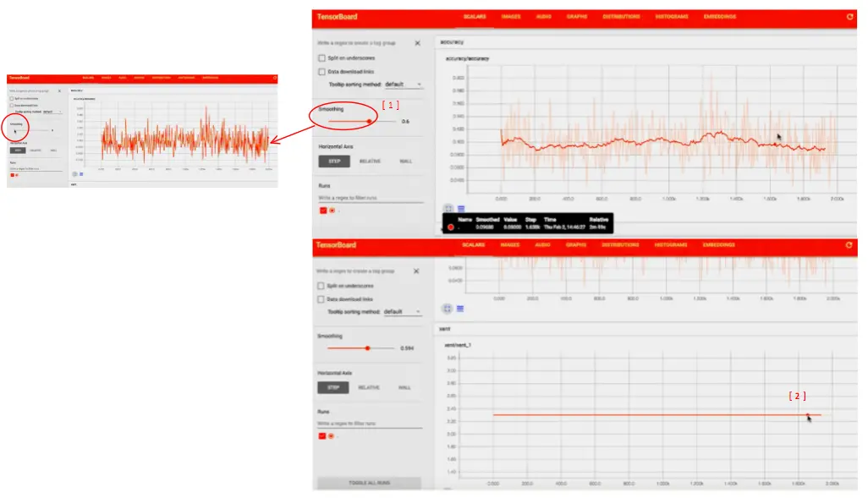The height and width of the screenshot is (498, 868).
Task: Open Tooltip sorting method dropdown in bottom window
Action: (x=402, y=311)
